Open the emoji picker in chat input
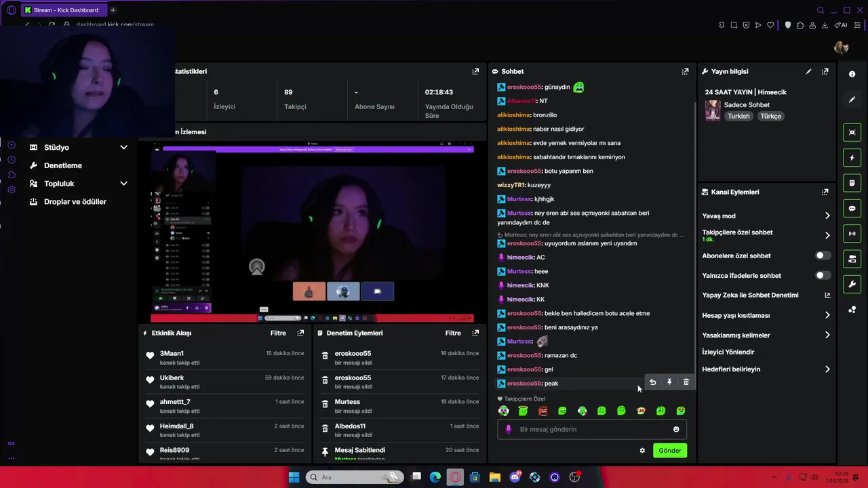868x488 pixels. (x=676, y=429)
